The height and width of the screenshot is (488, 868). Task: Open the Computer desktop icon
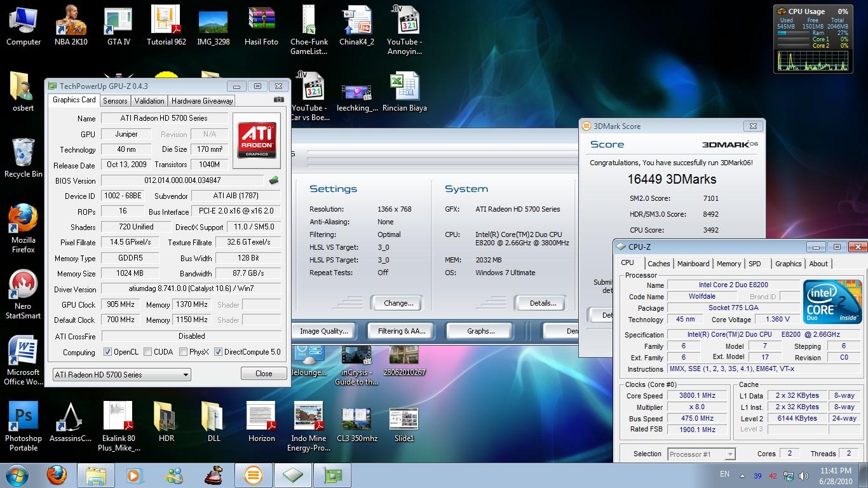pyautogui.click(x=24, y=25)
